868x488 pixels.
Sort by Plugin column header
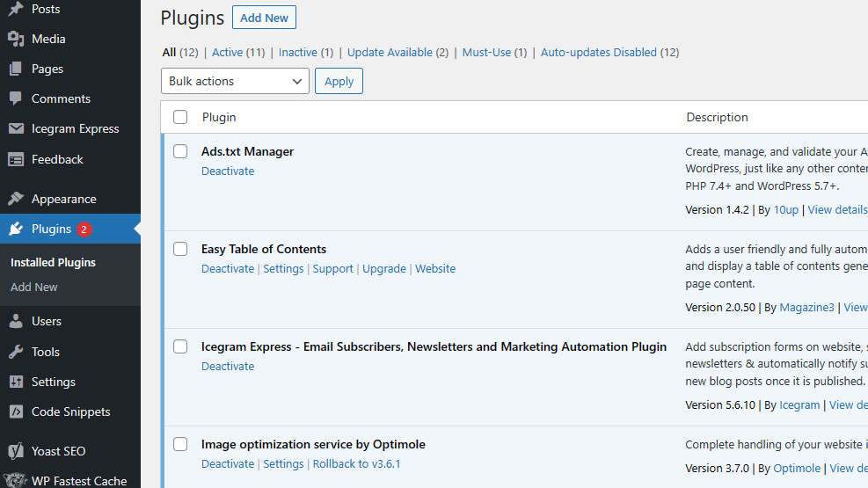[219, 117]
